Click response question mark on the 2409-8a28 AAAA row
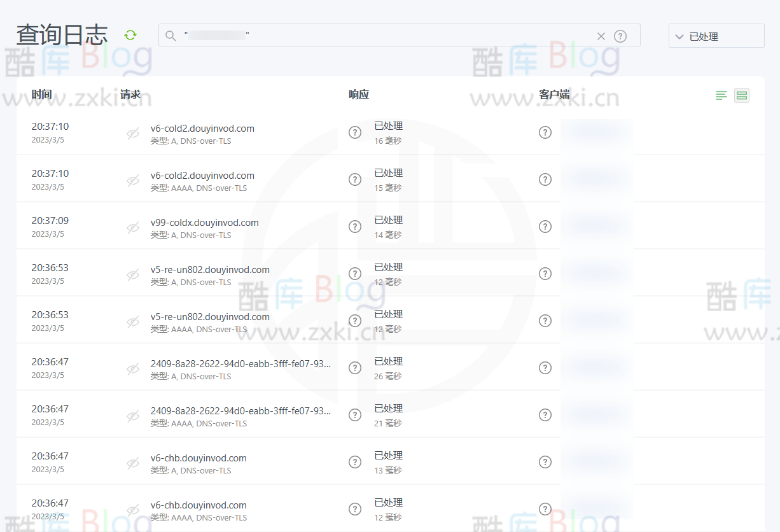Viewport: 780px width, 532px height. click(x=355, y=415)
